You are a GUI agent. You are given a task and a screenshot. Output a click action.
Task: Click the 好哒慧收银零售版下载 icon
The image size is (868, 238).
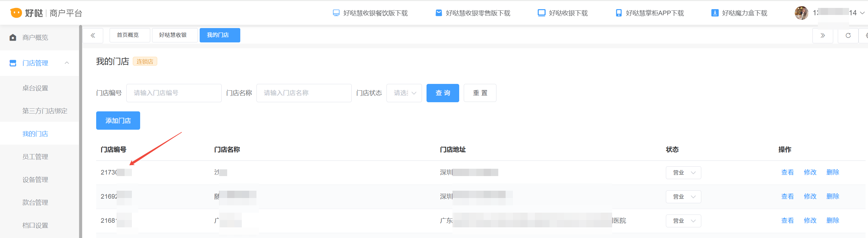[439, 13]
